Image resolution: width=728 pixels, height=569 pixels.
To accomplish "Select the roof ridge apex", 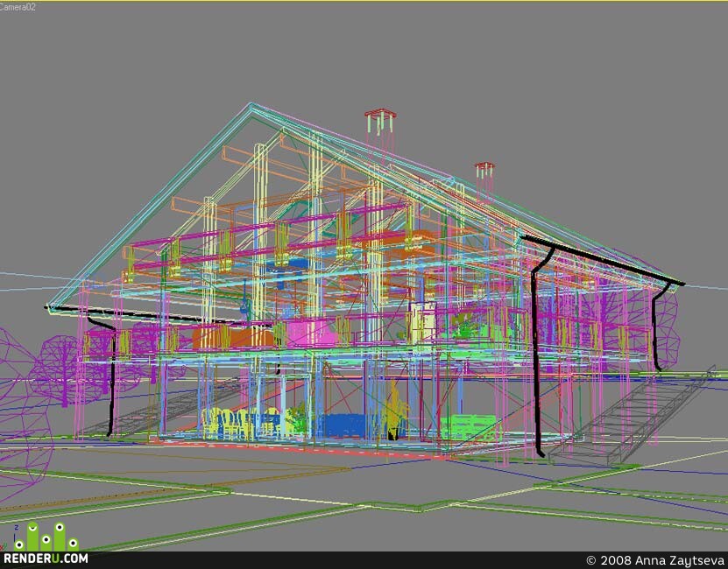I will [251, 106].
